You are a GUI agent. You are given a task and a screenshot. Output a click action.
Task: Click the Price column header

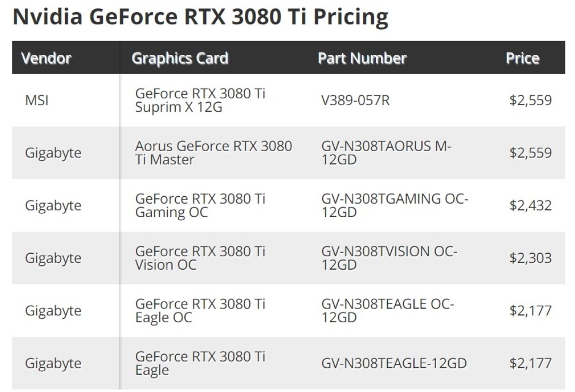[x=523, y=59]
